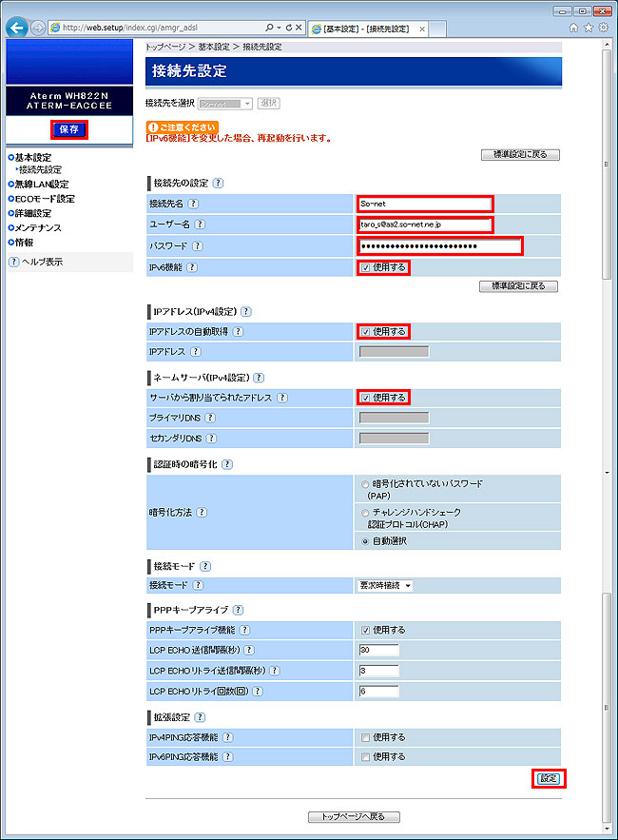Expand the 詳細設定 sidebar menu
Viewport: 618px width, 840px height.
32,213
